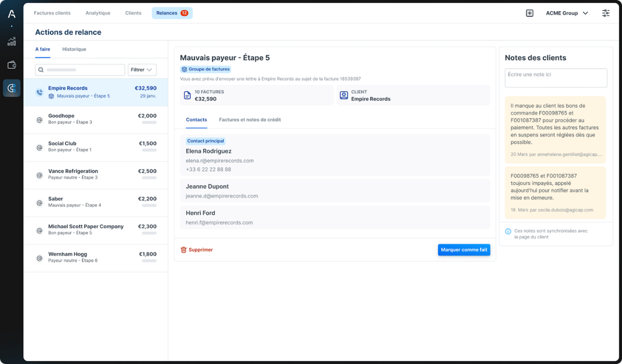Click the Agicap logo at the sidebar top
The height and width of the screenshot is (364, 622).
[x=11, y=14]
